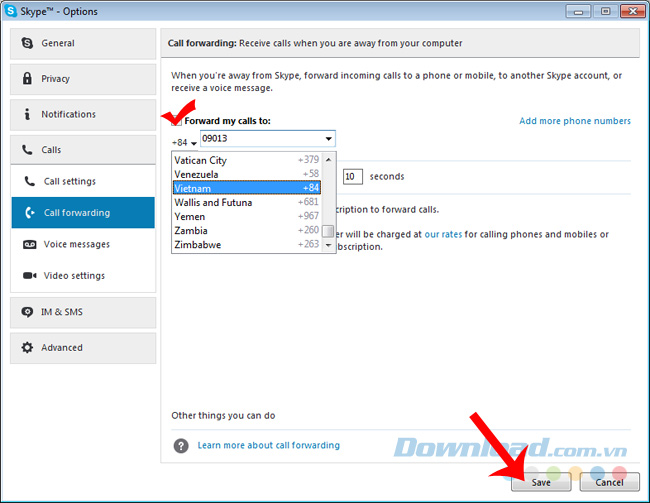Select Call forwarding submenu item

83,213
